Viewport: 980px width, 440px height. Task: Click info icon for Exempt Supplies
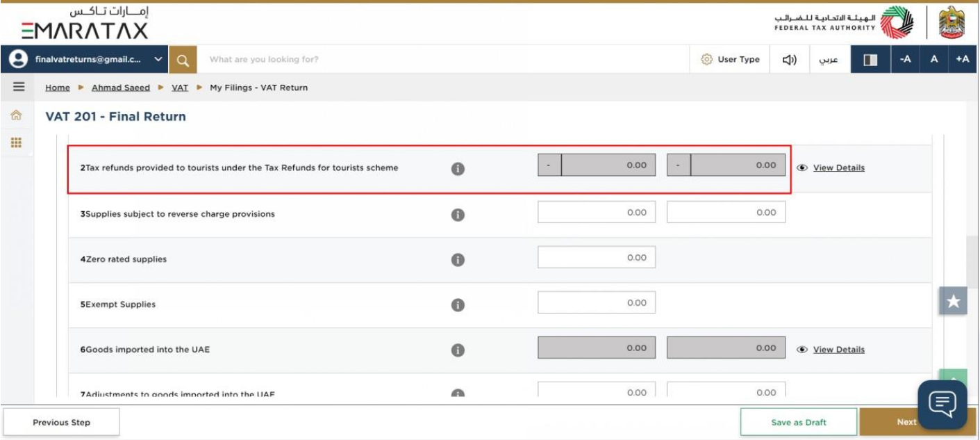click(458, 304)
